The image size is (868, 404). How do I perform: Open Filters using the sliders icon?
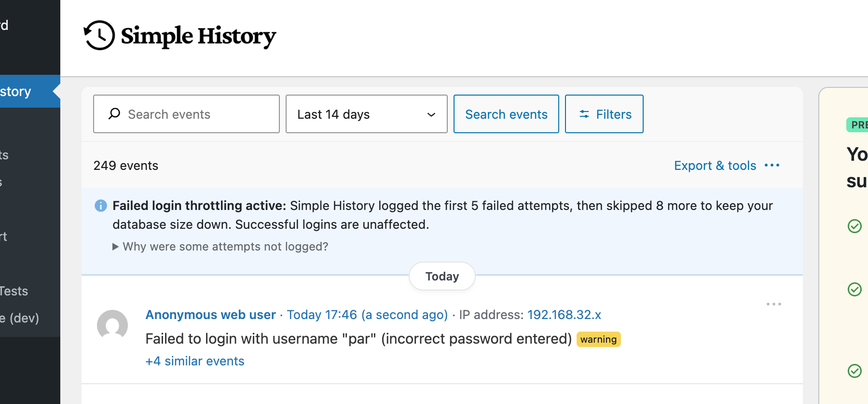point(584,114)
